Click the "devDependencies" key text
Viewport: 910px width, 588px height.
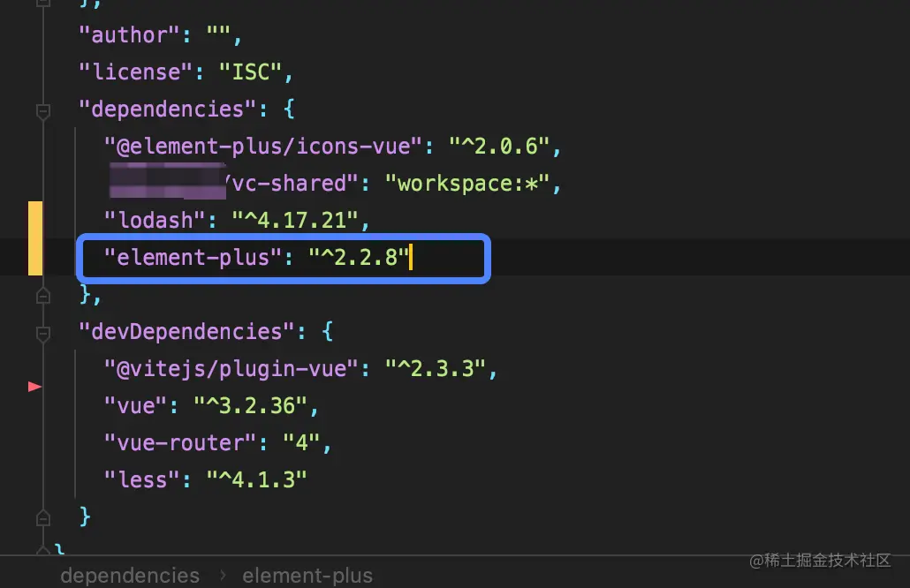tap(187, 332)
